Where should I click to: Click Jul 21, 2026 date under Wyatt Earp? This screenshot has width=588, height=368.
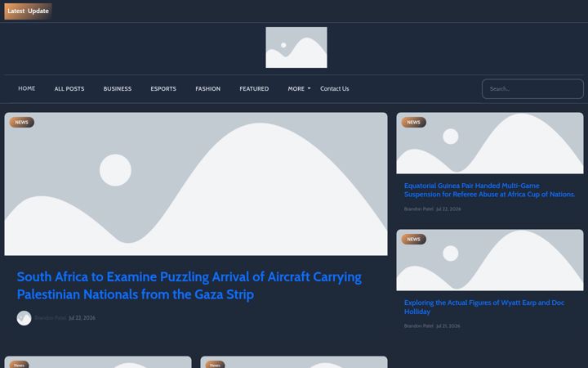coord(448,326)
